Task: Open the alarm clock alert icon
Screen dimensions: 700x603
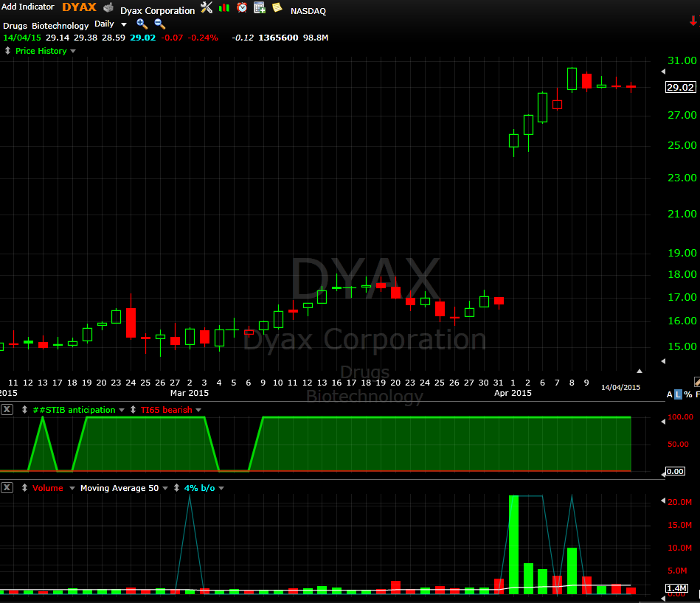Action: (242, 7)
